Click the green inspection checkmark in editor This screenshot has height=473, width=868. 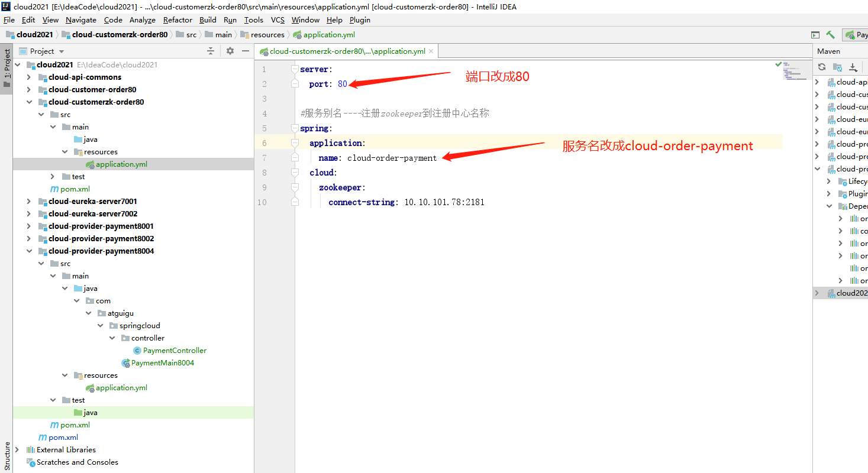(778, 63)
